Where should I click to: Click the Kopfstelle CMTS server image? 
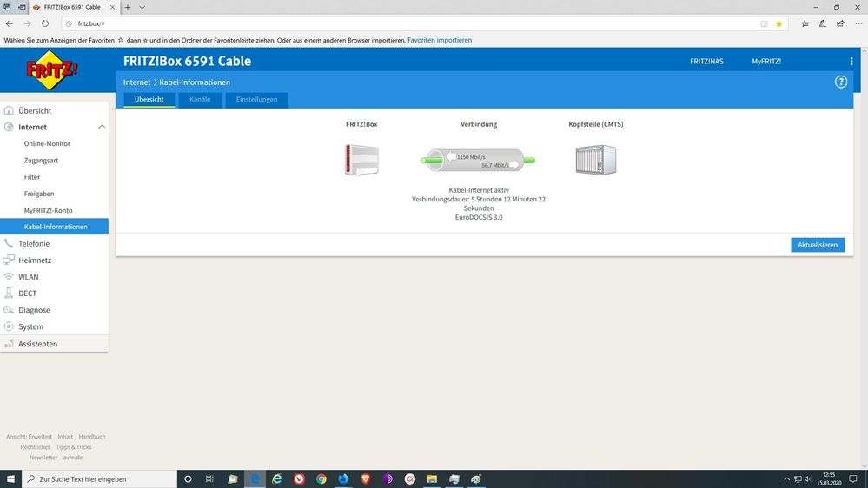click(596, 160)
